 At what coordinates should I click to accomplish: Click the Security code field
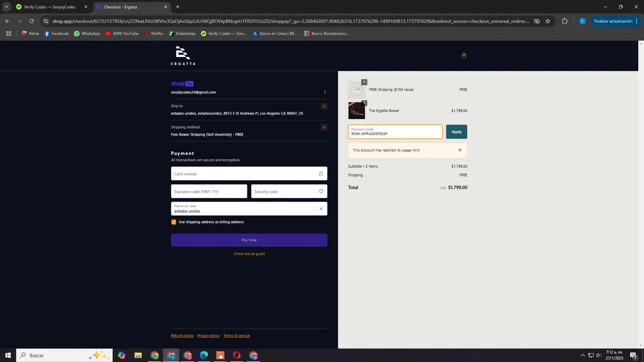[x=289, y=191]
